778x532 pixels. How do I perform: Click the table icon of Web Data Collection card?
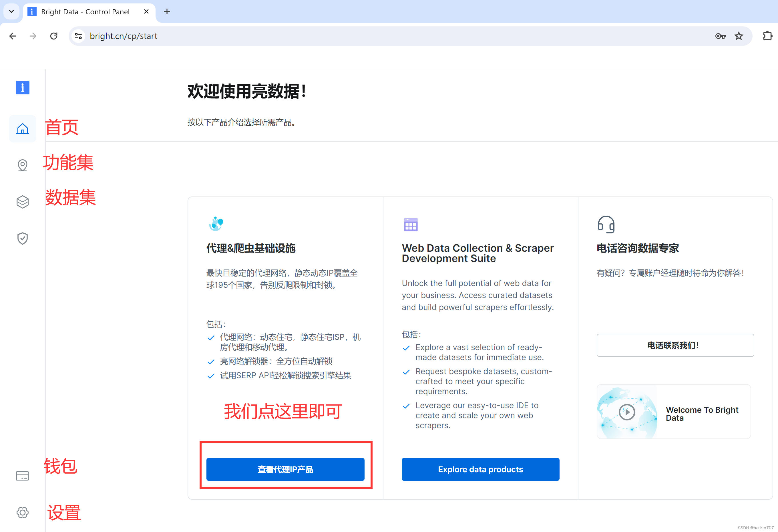pyautogui.click(x=411, y=224)
